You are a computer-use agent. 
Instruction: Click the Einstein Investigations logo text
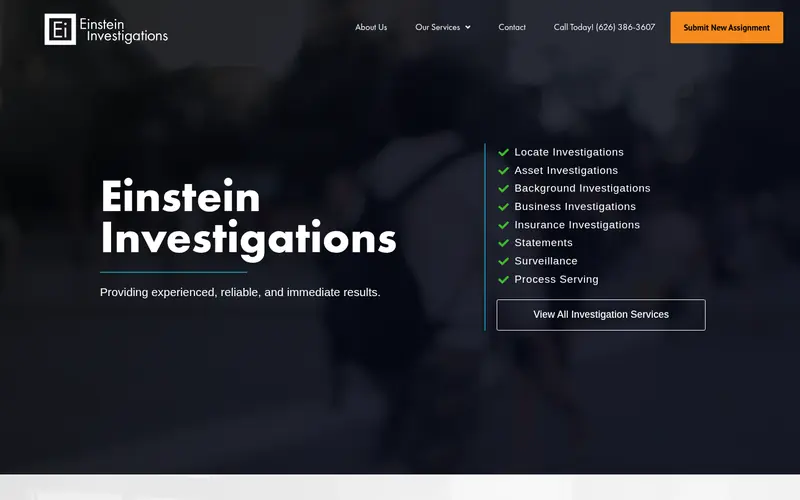(x=123, y=31)
